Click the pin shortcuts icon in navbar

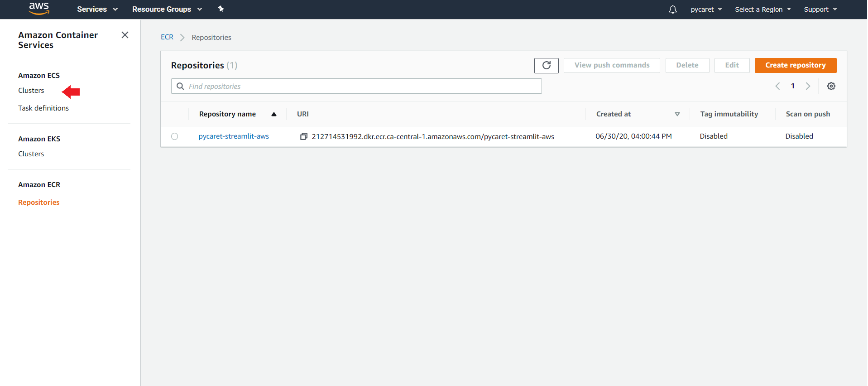pyautogui.click(x=221, y=9)
